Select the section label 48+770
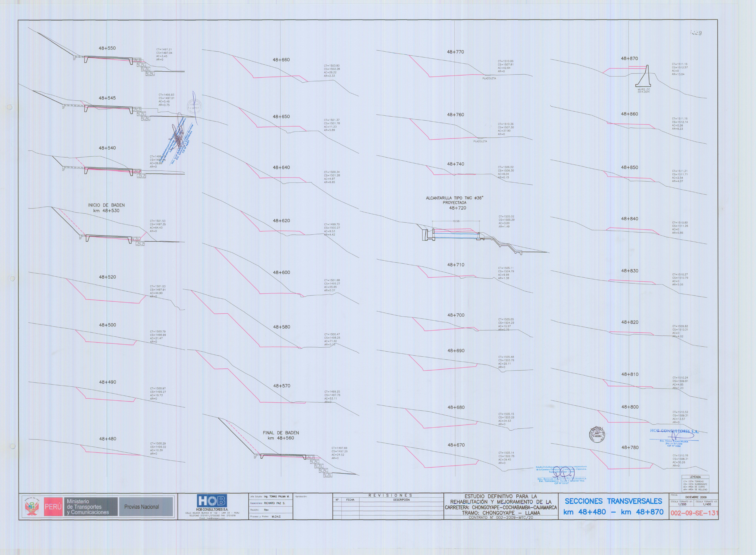The image size is (756, 555). pyautogui.click(x=455, y=52)
